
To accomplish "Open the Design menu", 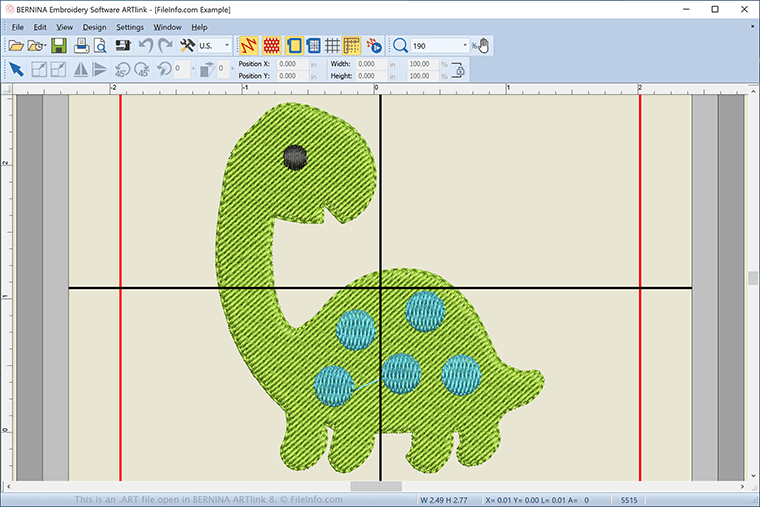I will pyautogui.click(x=94, y=27).
